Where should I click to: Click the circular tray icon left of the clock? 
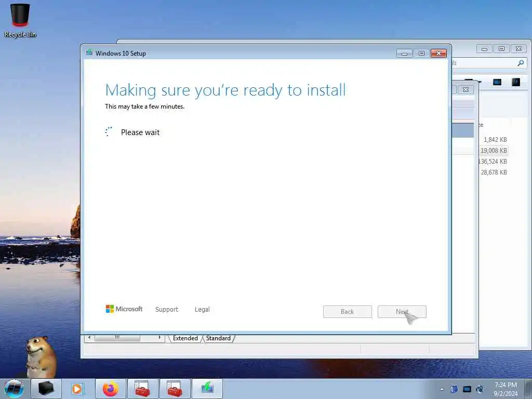pos(480,389)
